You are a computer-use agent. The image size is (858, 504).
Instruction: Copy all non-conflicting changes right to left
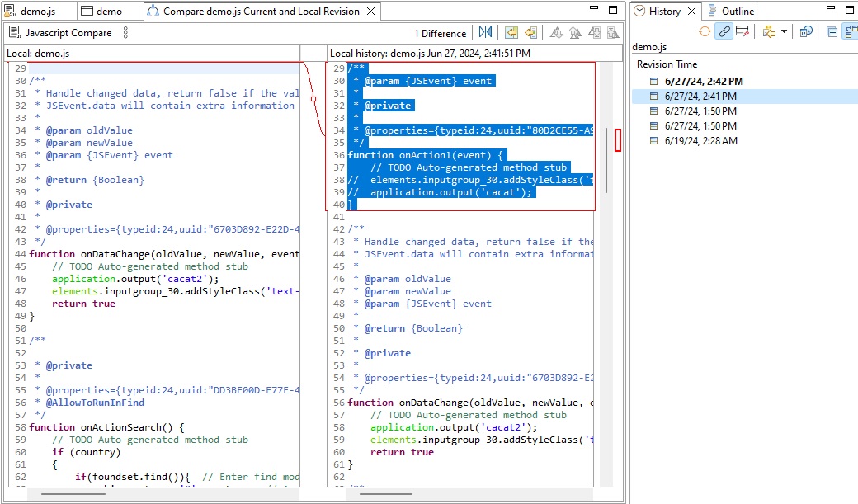point(512,33)
